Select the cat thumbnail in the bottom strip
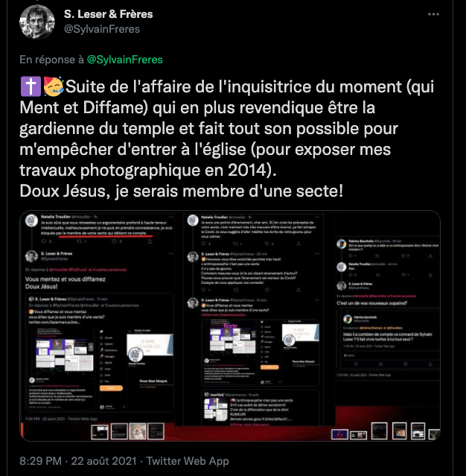The width and height of the screenshot is (466, 476). 138,431
